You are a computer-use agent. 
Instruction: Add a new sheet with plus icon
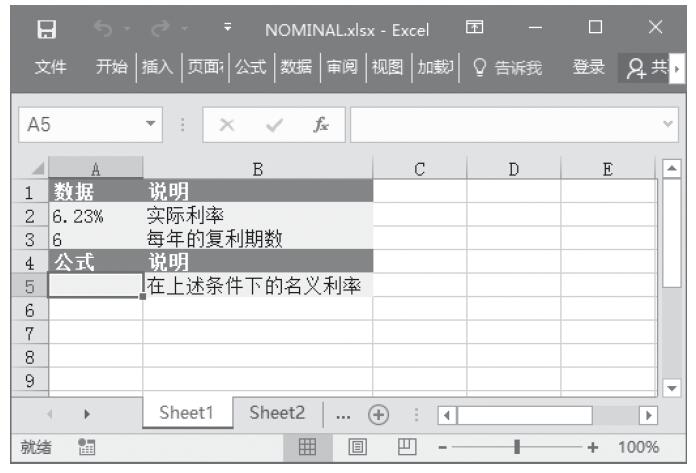tap(378, 414)
